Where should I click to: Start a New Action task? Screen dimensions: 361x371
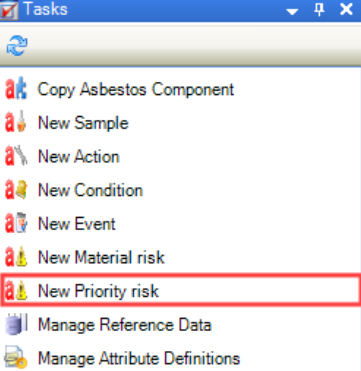(78, 156)
